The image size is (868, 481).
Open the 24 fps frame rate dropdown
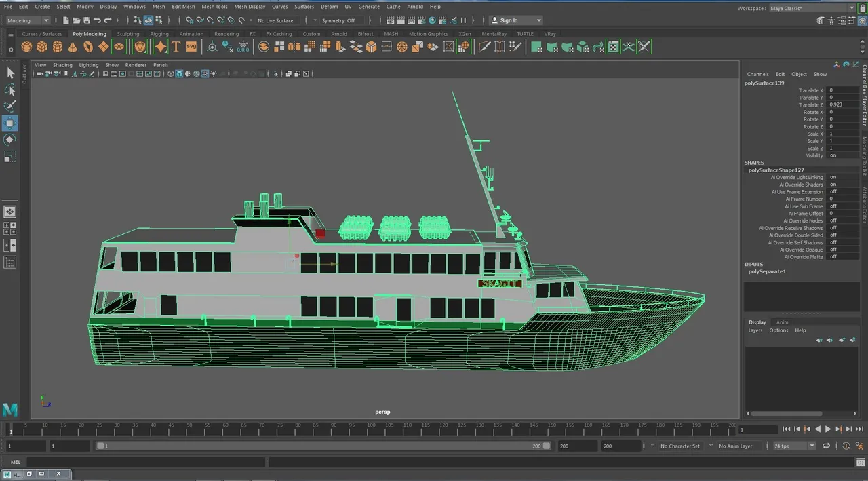(794, 446)
